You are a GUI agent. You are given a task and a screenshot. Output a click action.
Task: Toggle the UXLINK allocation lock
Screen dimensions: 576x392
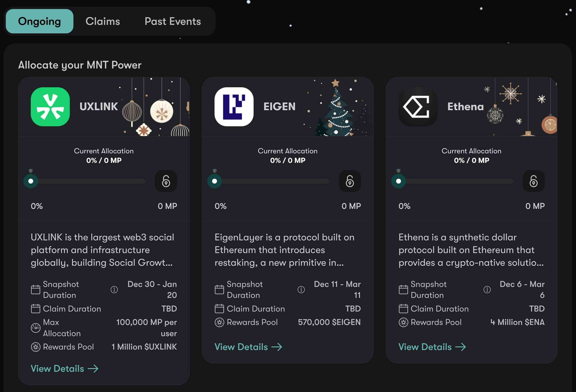pyautogui.click(x=166, y=181)
